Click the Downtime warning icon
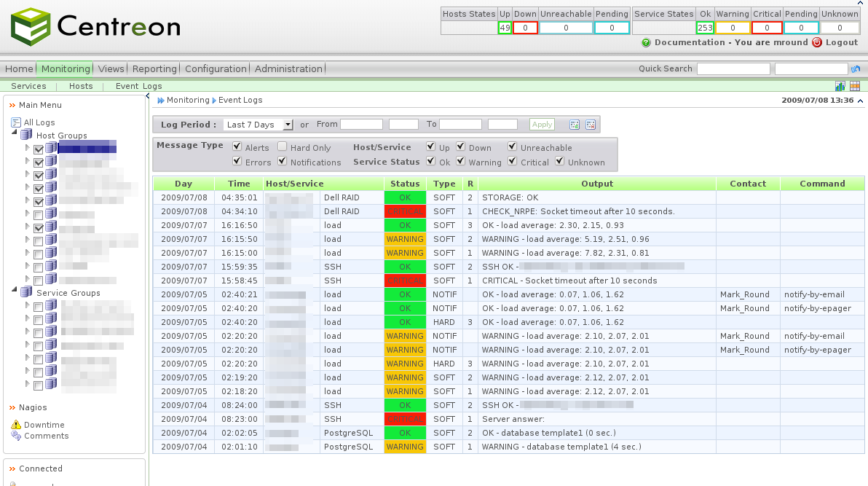This screenshot has height=486, width=868. click(16, 425)
